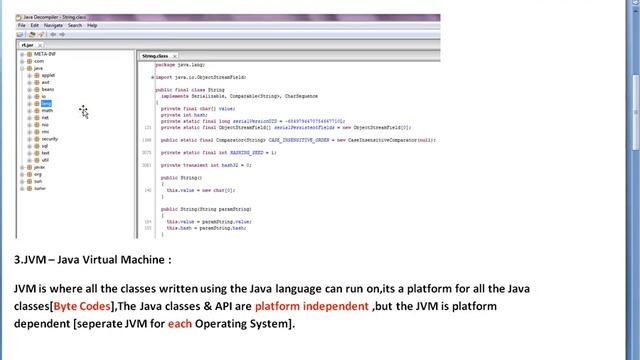
Task: Click the Search toolbar icon
Action: coord(41,35)
